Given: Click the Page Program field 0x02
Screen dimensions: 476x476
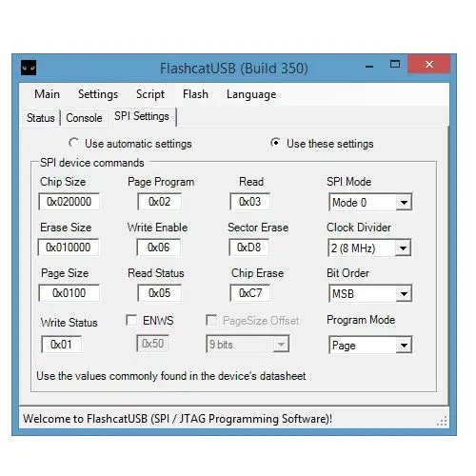Looking at the screenshot, I should click(159, 202).
